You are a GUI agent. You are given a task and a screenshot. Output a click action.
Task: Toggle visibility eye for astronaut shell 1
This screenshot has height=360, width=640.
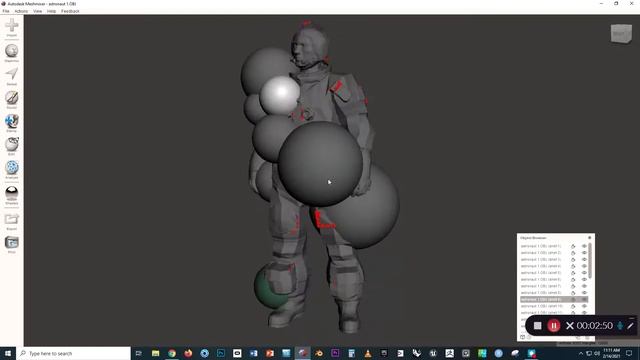point(584,246)
